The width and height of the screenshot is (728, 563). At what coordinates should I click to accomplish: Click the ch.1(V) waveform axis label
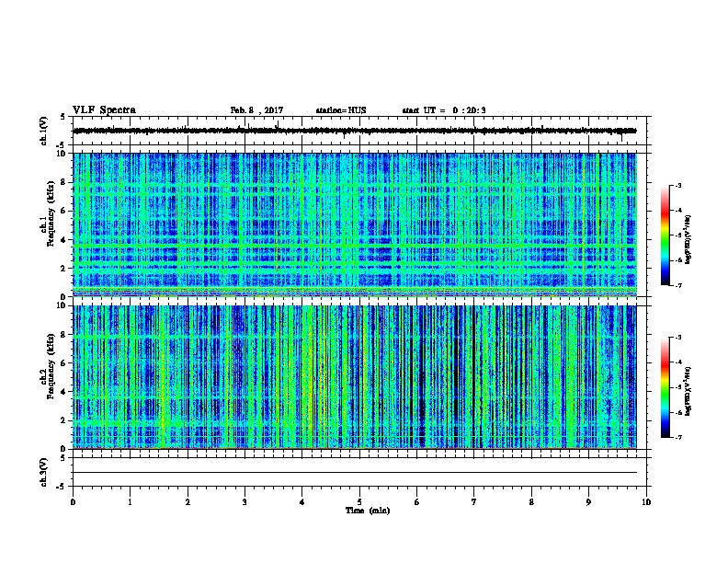click(44, 131)
